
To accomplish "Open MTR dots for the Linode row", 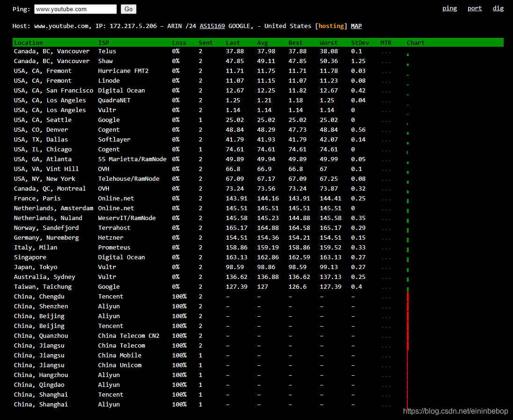I will 386,82.
